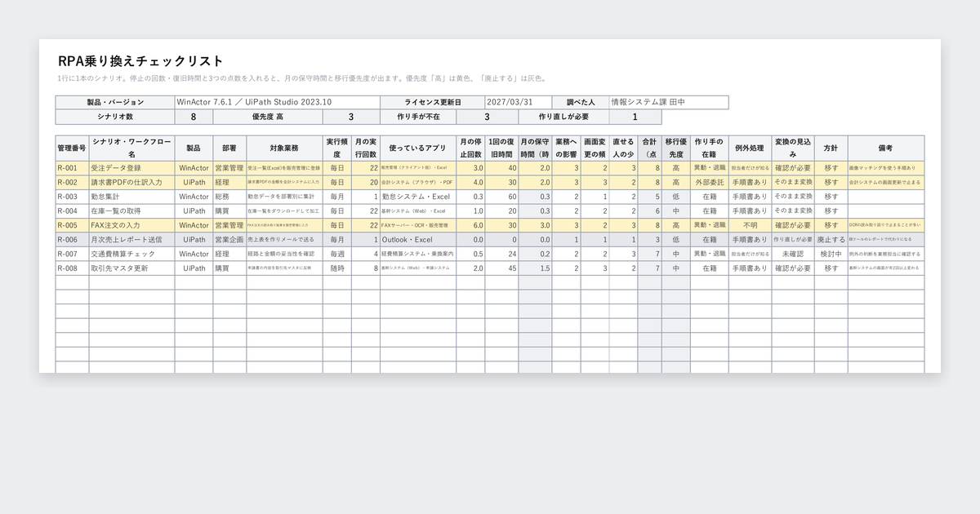The height and width of the screenshot is (514, 980).
Task: Click the '取引先マスタ更新' scenario cell
Action: (x=131, y=268)
